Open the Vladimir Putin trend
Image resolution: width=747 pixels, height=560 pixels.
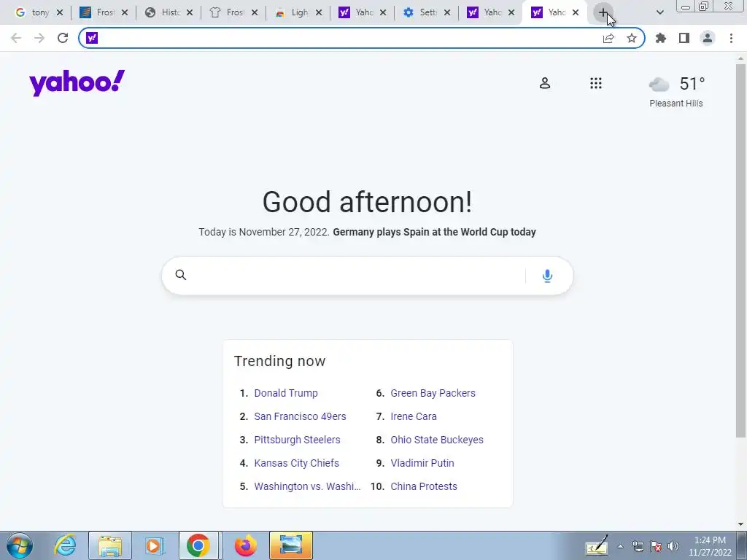[422, 463]
